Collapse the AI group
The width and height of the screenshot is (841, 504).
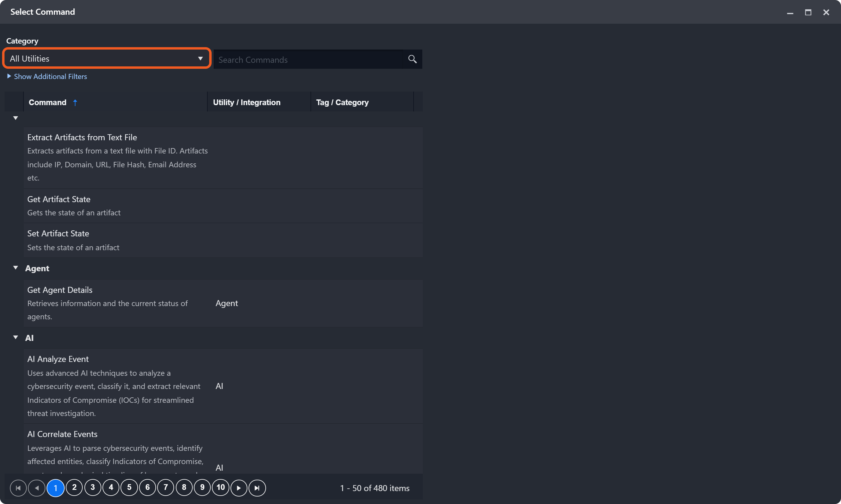pyautogui.click(x=15, y=338)
